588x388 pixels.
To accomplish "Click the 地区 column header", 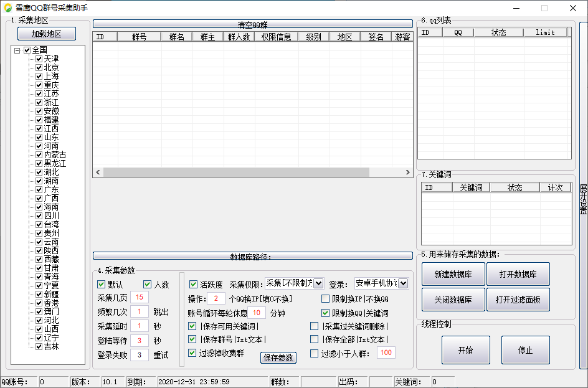I will click(344, 37).
